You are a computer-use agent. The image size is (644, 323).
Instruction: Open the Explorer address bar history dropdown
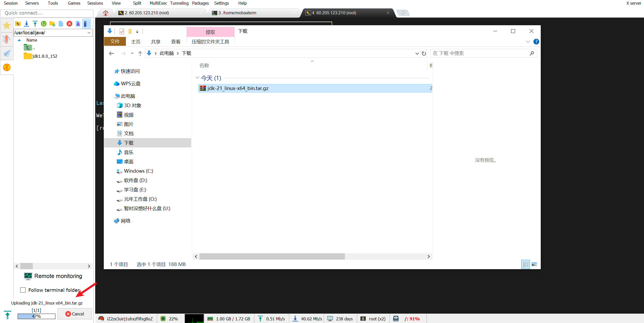pyautogui.click(x=417, y=54)
